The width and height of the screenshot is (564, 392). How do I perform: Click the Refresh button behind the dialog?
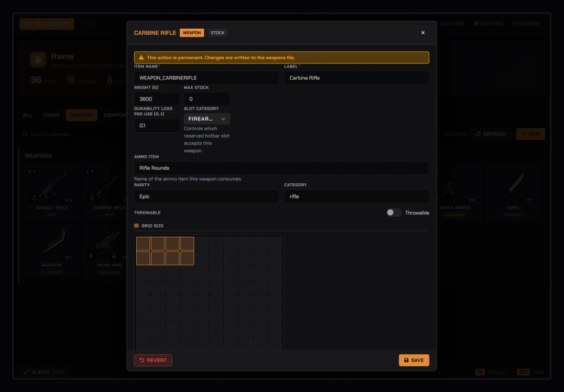[491, 134]
